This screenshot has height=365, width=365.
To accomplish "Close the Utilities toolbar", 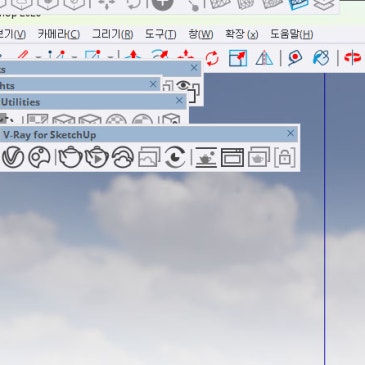I will coord(179,100).
